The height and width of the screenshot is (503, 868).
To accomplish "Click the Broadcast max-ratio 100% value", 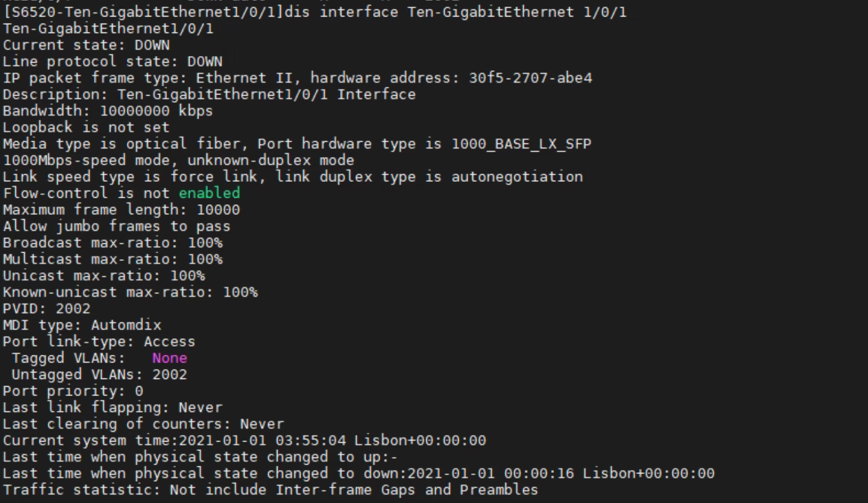I will pos(205,243).
